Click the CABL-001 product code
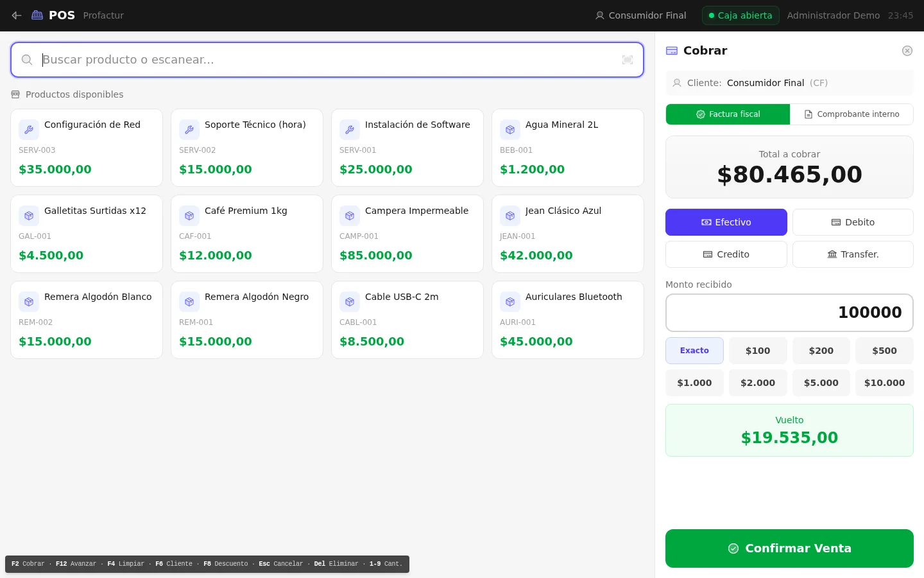Viewport: 924px width, 578px height. click(358, 322)
